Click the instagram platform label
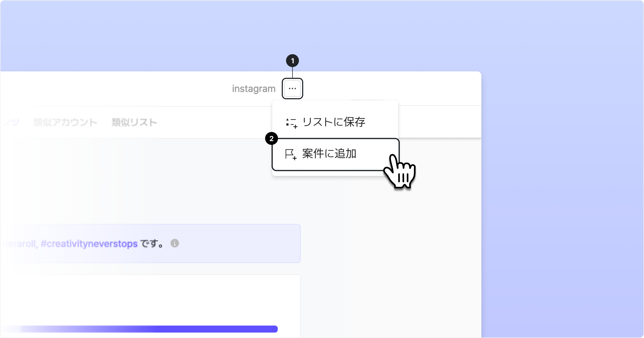This screenshot has width=644, height=338. tap(254, 89)
